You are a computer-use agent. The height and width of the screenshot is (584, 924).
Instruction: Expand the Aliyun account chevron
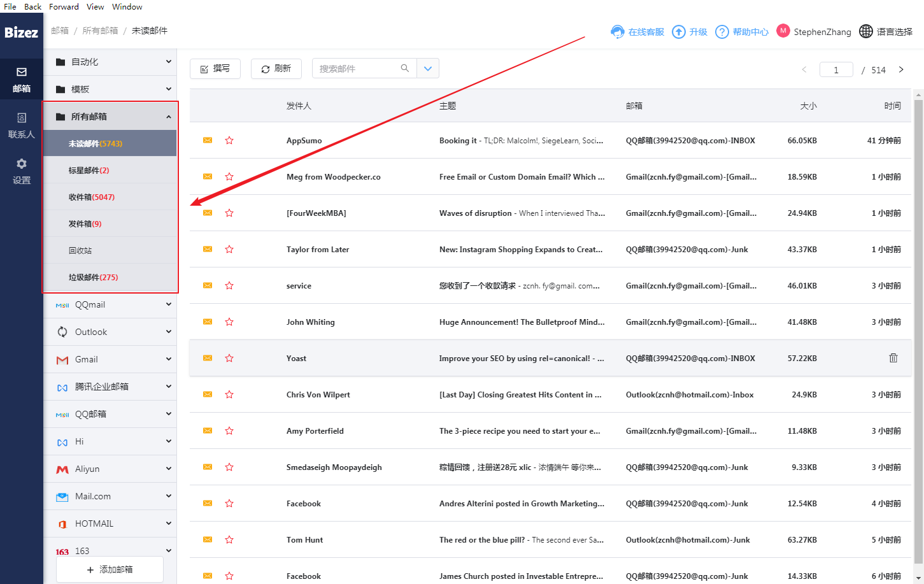[x=169, y=468]
